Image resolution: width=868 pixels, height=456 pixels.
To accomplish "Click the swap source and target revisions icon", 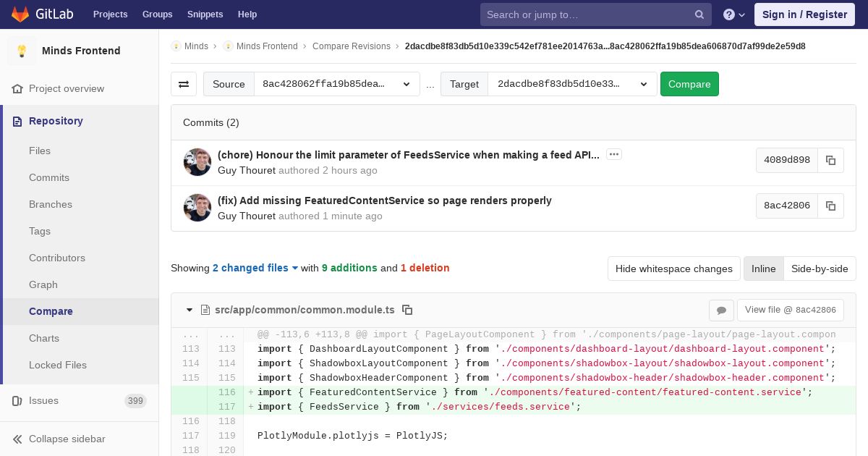I will coord(184,84).
